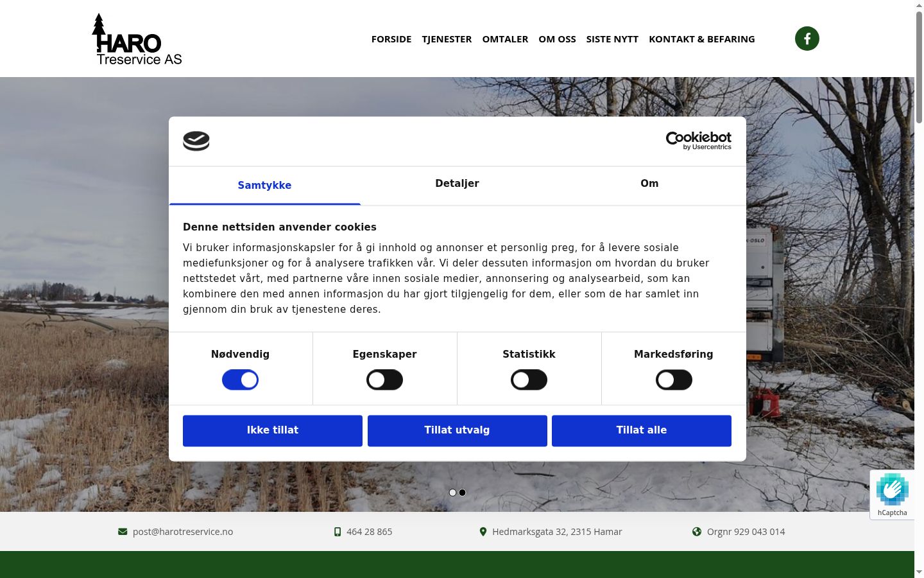Click the phone icon by 464 28 865
The height and width of the screenshot is (578, 924).
(338, 532)
